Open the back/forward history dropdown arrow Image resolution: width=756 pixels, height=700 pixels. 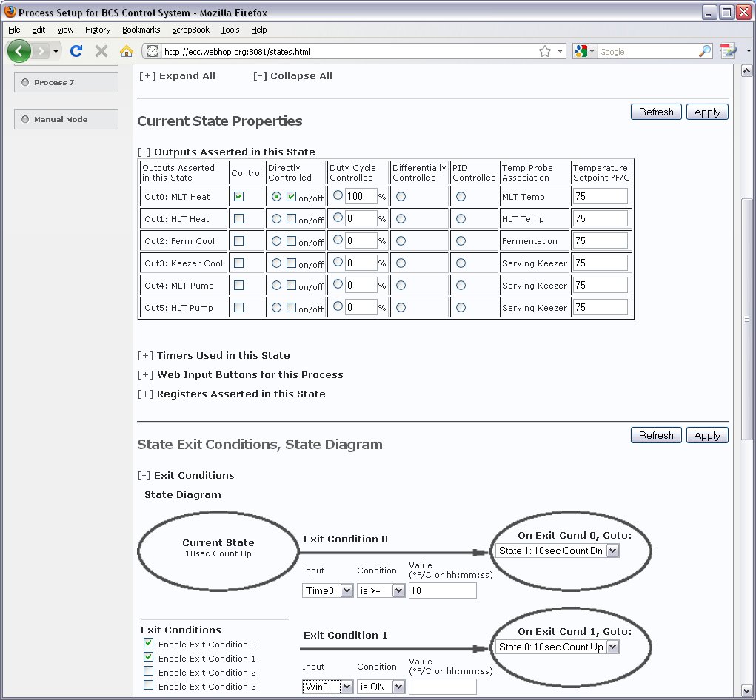pos(56,51)
